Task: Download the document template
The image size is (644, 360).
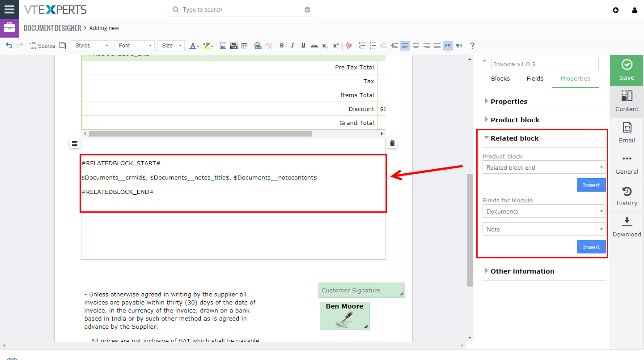Action: coord(626,226)
